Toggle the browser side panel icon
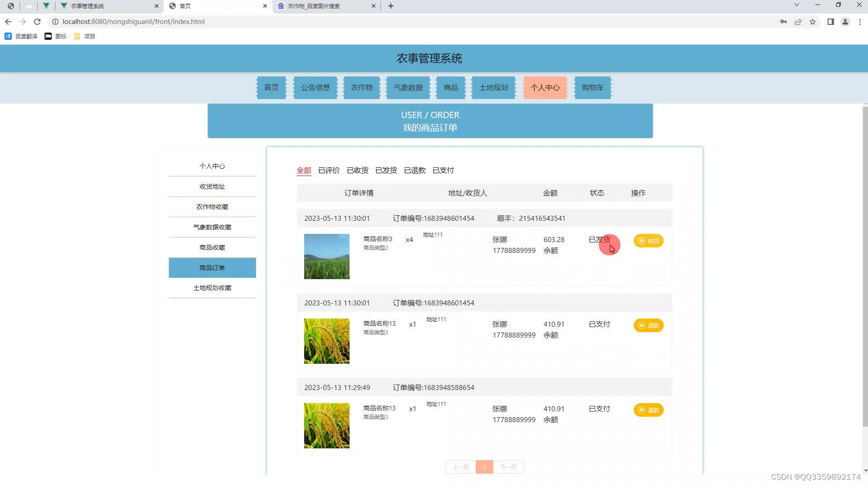Viewport: 868px width, 485px height. [830, 22]
